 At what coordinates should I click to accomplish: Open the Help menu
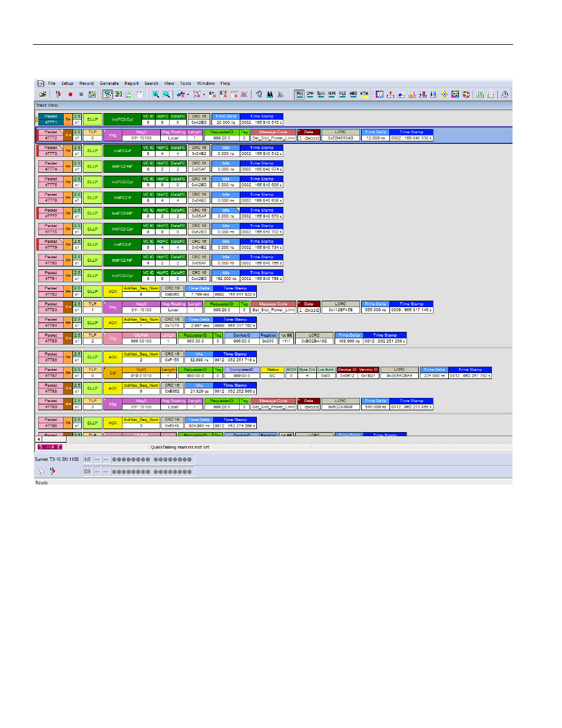[x=225, y=84]
